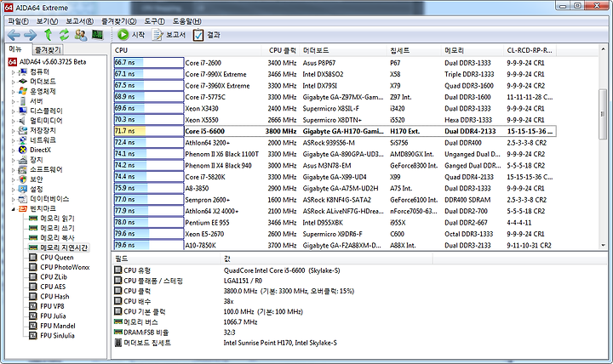Screen dimensions: 613x364
Task: Click the green up-level arrow icon
Action: pyautogui.click(x=48, y=35)
